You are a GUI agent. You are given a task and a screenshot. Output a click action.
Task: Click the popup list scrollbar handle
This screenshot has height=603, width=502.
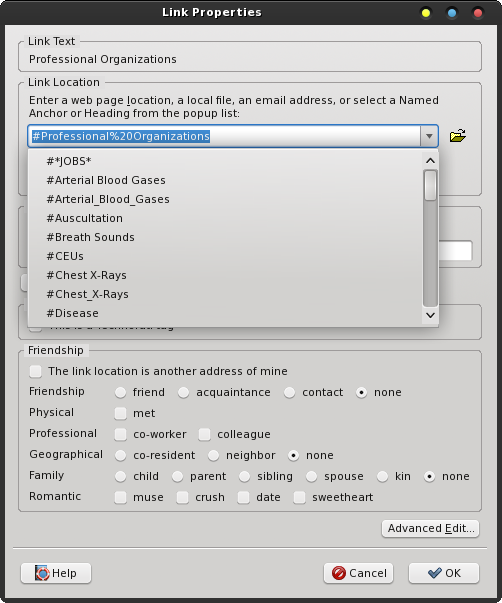[430, 185]
